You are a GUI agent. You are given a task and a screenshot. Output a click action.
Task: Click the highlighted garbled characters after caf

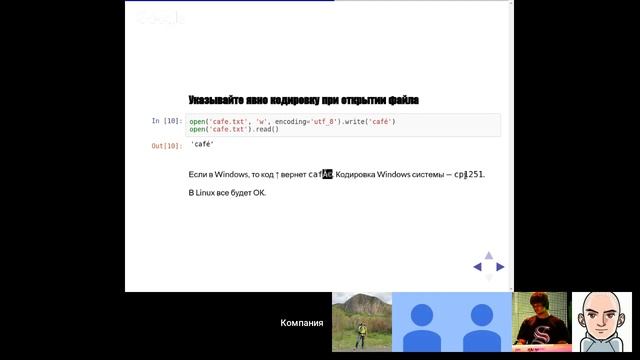pos(327,174)
